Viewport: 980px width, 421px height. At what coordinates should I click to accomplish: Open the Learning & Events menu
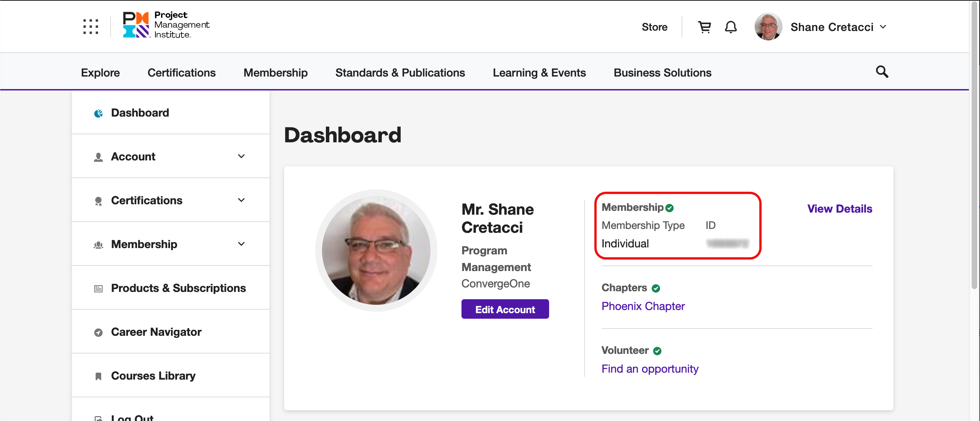point(539,73)
